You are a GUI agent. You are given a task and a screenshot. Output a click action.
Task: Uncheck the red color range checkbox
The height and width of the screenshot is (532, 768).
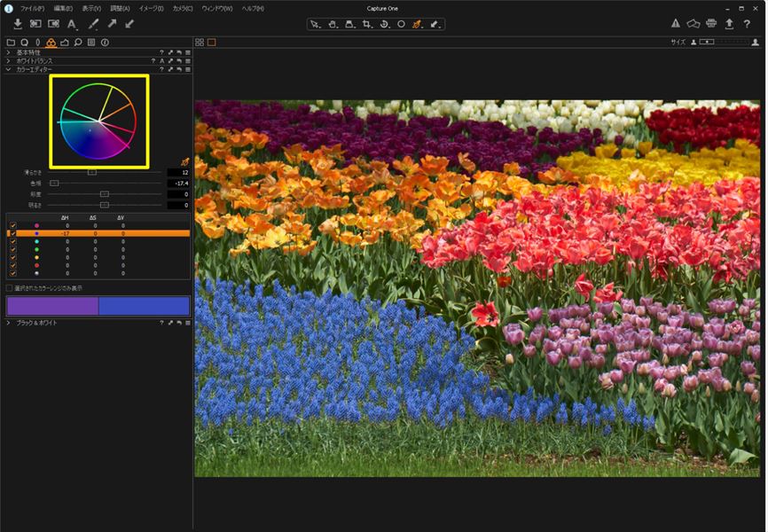tap(13, 265)
